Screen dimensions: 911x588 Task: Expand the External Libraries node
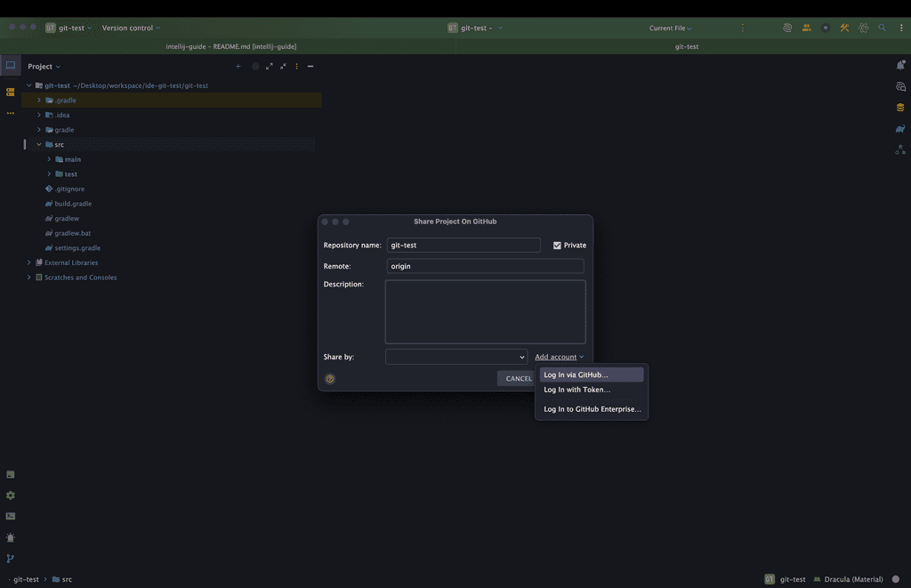(28, 263)
